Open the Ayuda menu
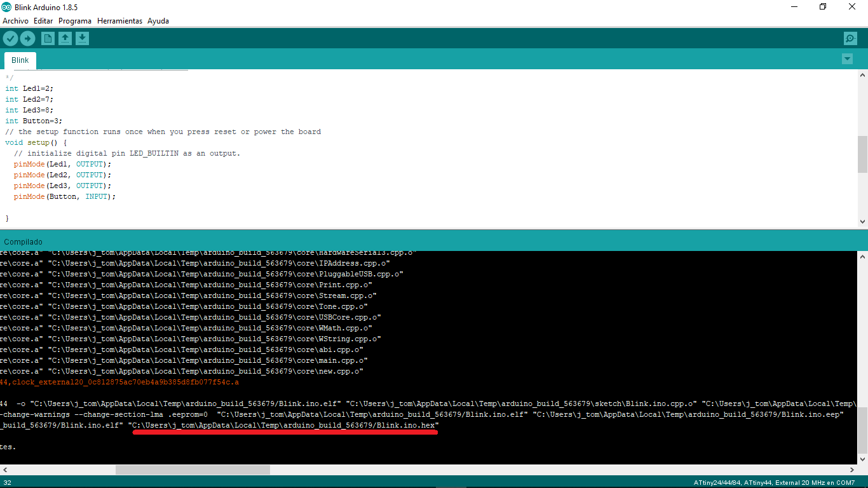Image resolution: width=868 pixels, height=488 pixels. click(x=158, y=21)
